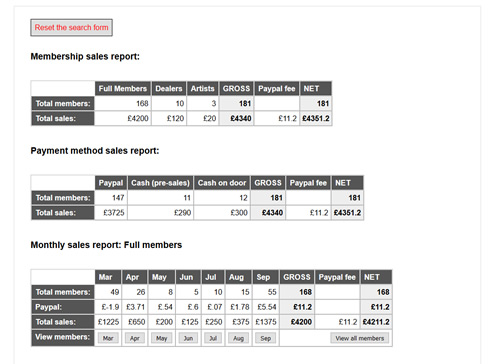Select the £3.71 Paypal cell for Apr

tap(135, 307)
